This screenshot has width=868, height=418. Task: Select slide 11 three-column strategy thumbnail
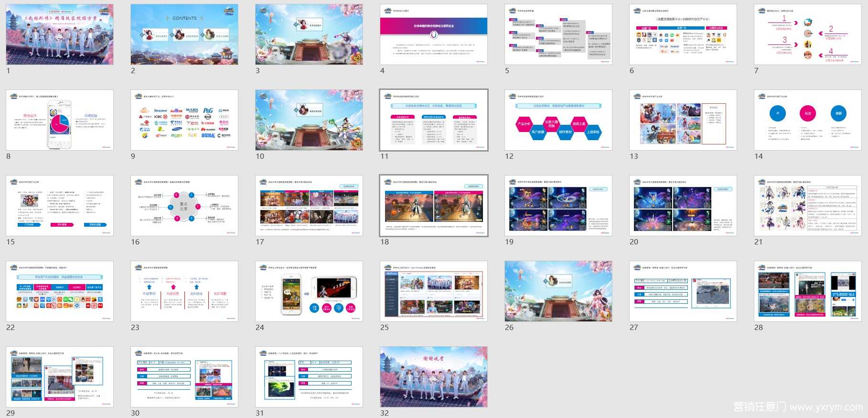click(x=434, y=120)
